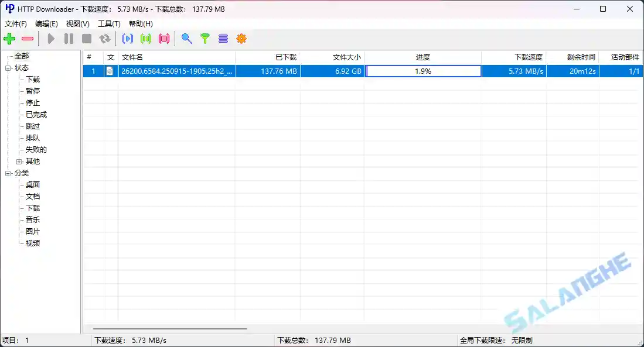Click the 进度 column header
The image size is (644, 347).
(x=422, y=57)
